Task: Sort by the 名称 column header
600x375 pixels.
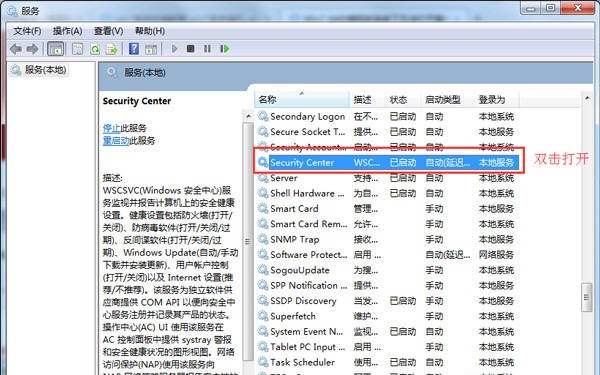Action: (302, 99)
